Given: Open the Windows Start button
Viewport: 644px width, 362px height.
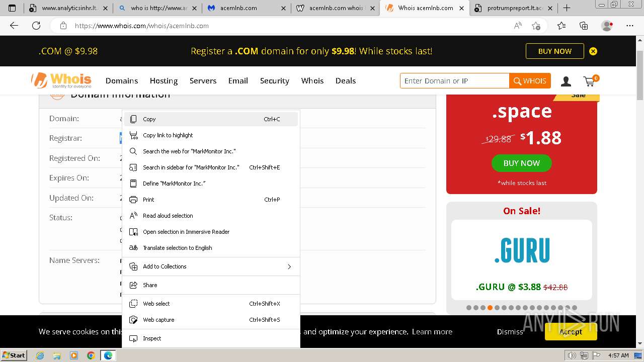Looking at the screenshot, I should click(14, 355).
